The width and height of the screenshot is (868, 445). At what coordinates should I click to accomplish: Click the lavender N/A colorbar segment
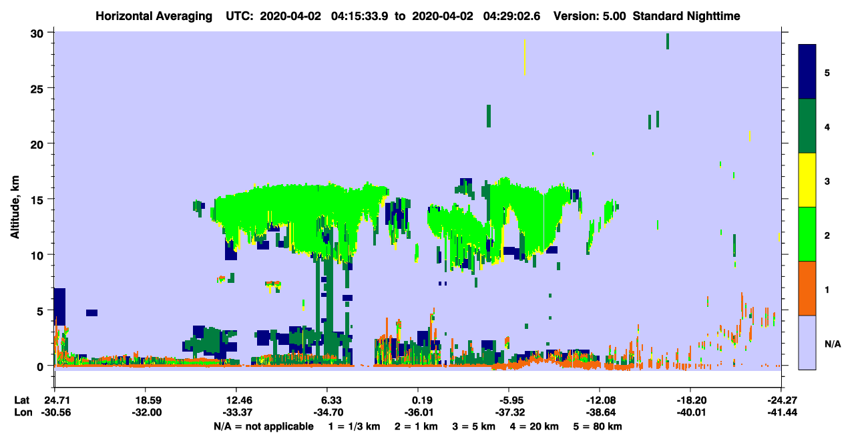coord(807,342)
